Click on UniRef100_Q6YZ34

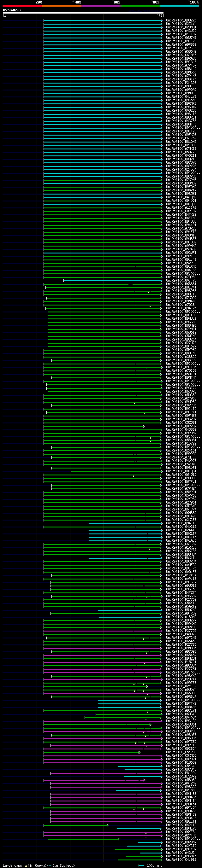coord(181,832)
